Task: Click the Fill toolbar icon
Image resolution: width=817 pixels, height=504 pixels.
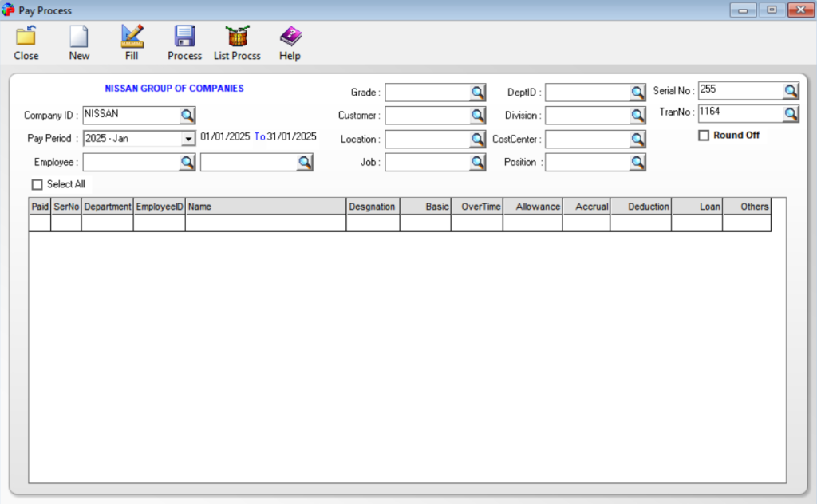Action: coord(132,37)
